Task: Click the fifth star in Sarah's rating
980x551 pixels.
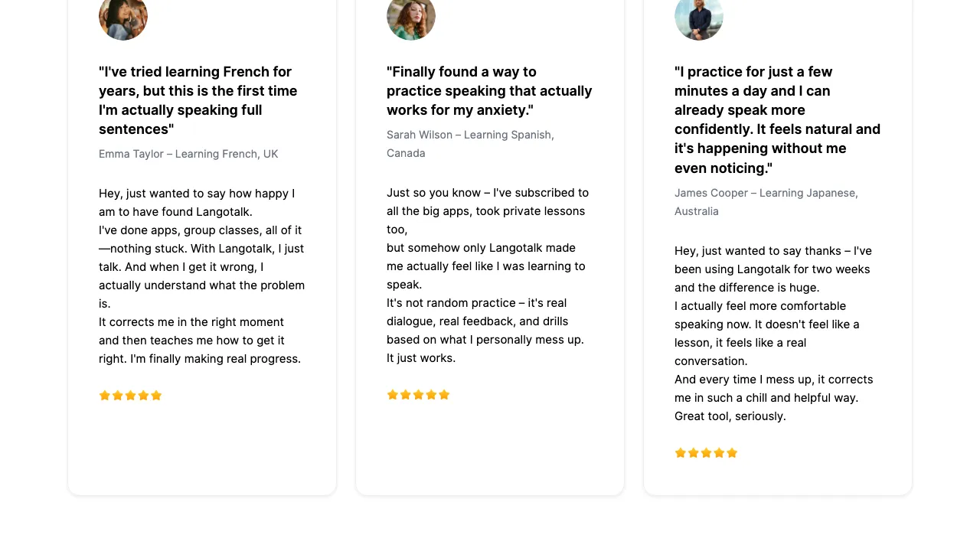Action: coord(444,395)
